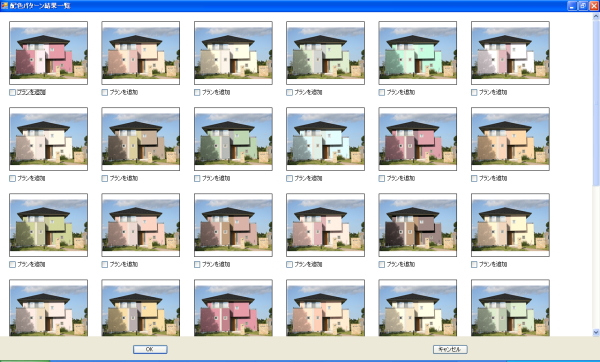Select the pale green house, bottom row last
The height and width of the screenshot is (362, 600).
510,308
